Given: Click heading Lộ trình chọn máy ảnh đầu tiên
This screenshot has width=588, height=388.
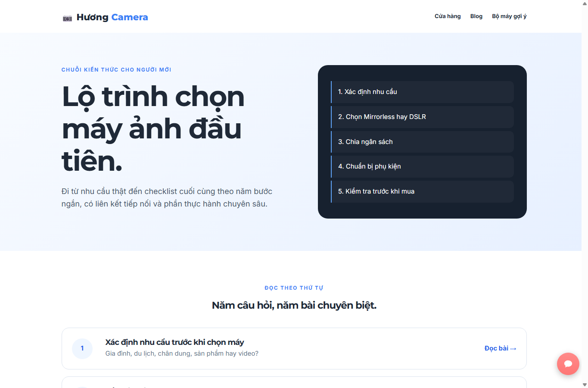Looking at the screenshot, I should (x=153, y=128).
